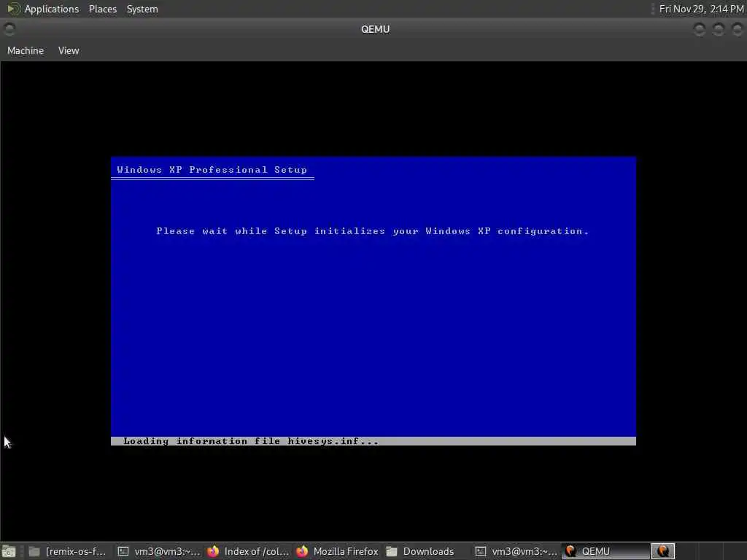
Task: Switch to the Mozilla Firefox taskbar window
Action: point(337,551)
